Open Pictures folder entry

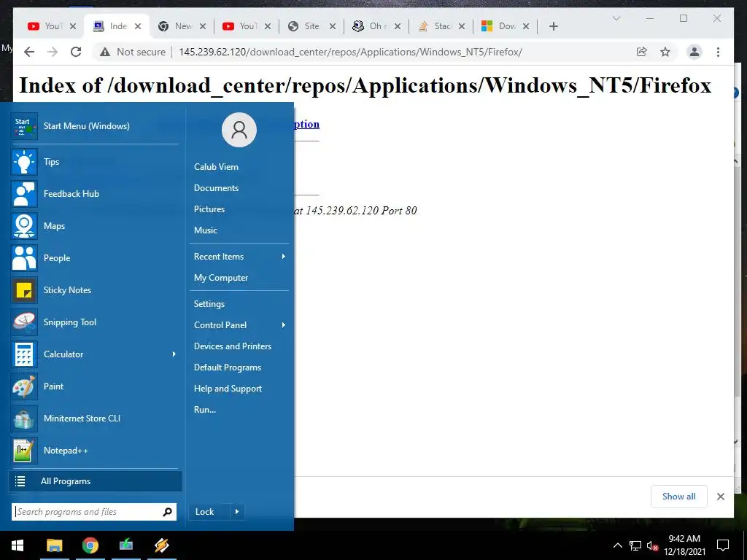click(x=209, y=209)
